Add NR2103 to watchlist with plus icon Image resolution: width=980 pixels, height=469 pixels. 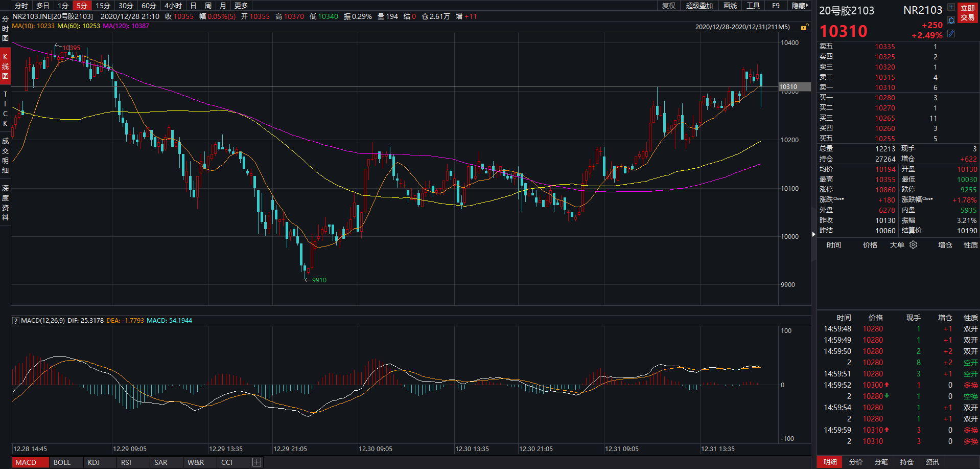click(951, 7)
